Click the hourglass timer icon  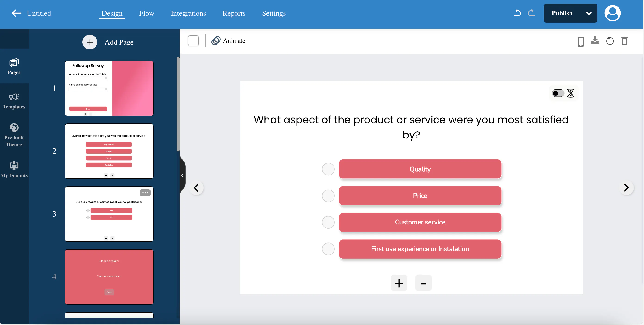tap(570, 93)
